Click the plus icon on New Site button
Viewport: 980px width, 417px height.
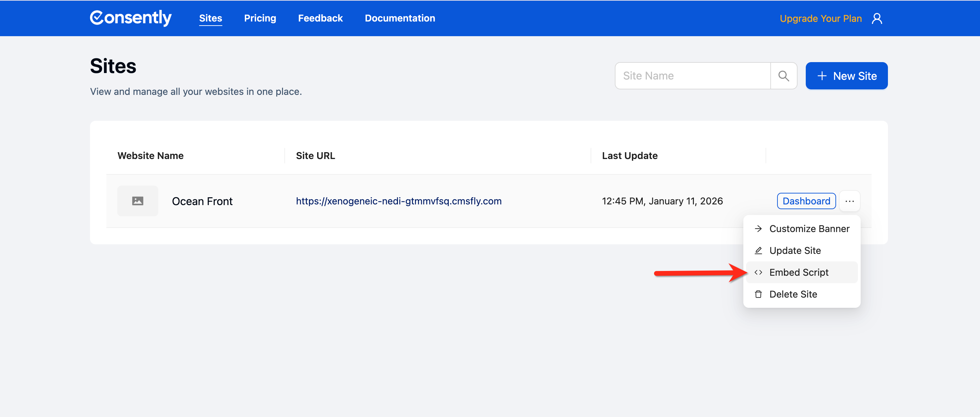point(822,75)
